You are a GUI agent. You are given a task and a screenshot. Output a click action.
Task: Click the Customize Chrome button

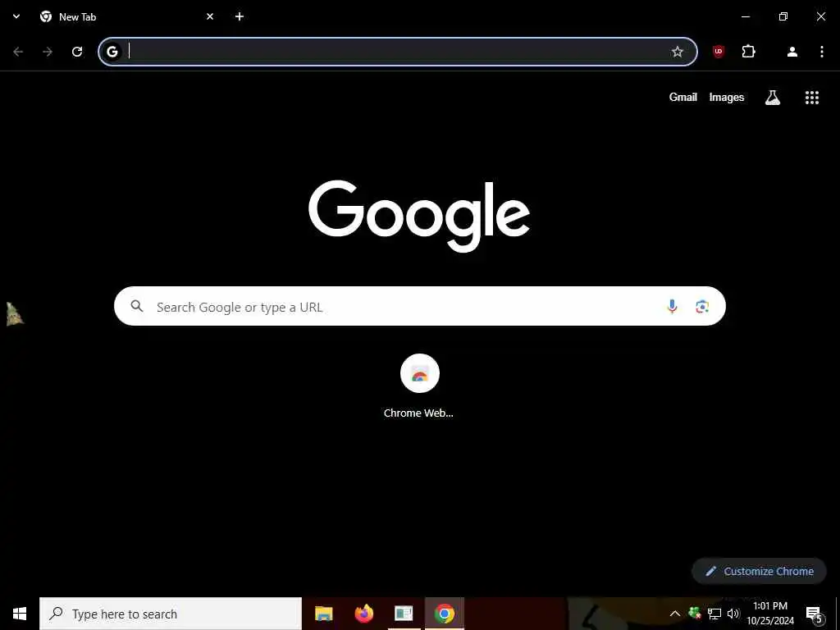tap(759, 571)
